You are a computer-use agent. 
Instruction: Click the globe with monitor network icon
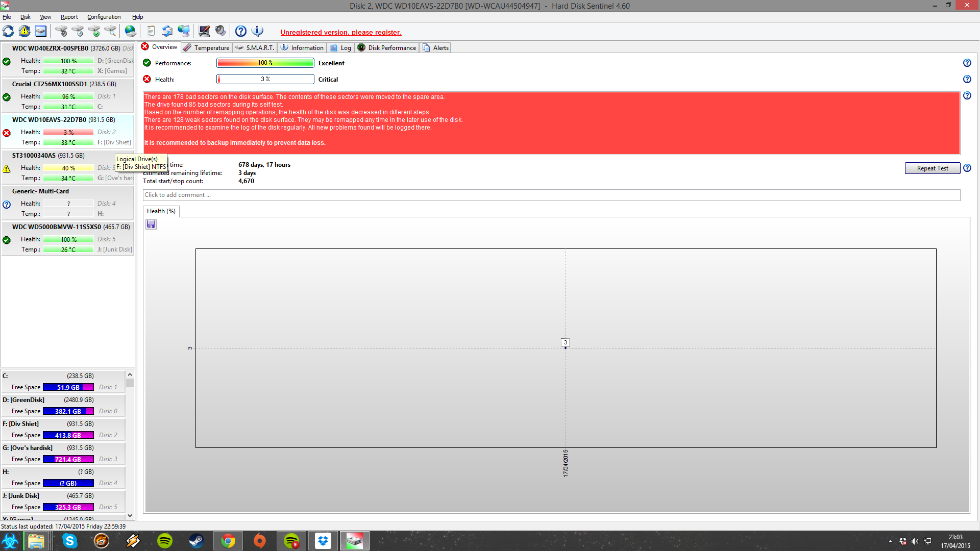(184, 31)
